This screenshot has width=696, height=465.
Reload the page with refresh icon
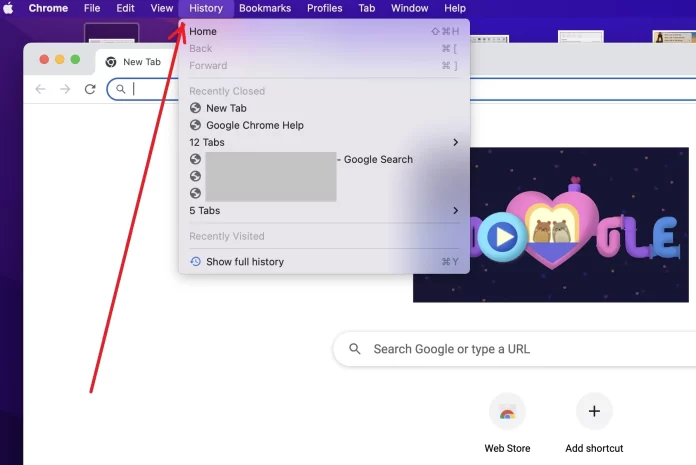[x=90, y=89]
